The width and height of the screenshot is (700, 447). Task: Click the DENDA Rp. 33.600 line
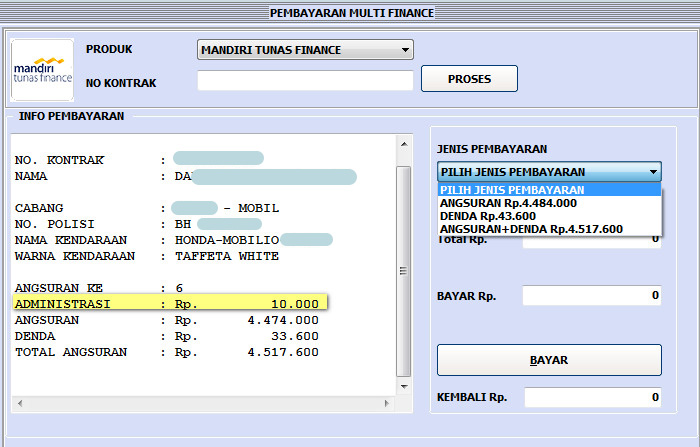click(167, 336)
